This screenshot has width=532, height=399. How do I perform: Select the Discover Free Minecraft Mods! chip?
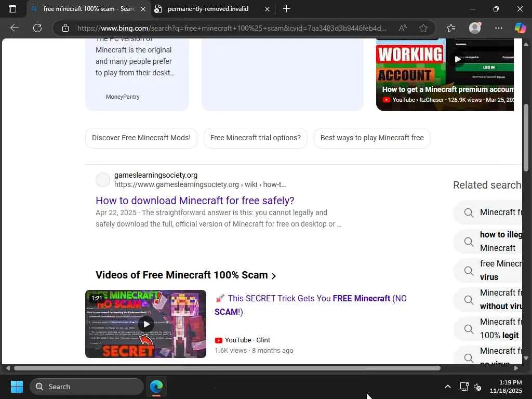pos(141,138)
